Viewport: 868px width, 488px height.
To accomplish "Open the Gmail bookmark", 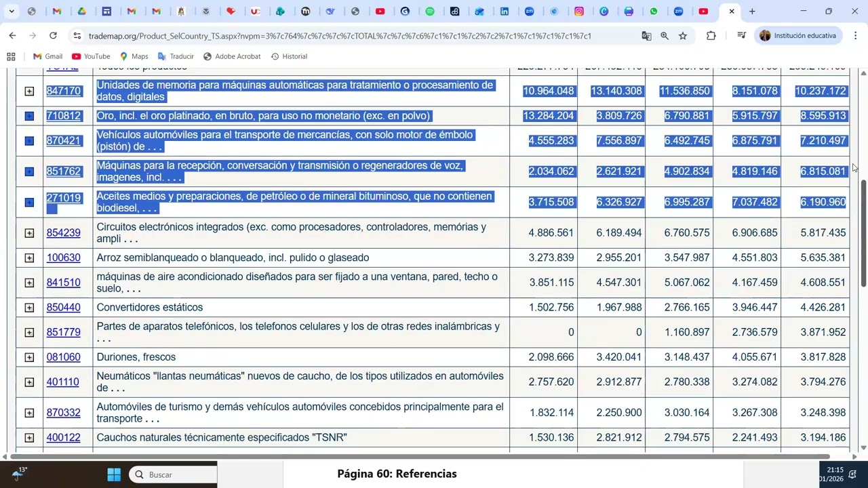I will 47,56.
